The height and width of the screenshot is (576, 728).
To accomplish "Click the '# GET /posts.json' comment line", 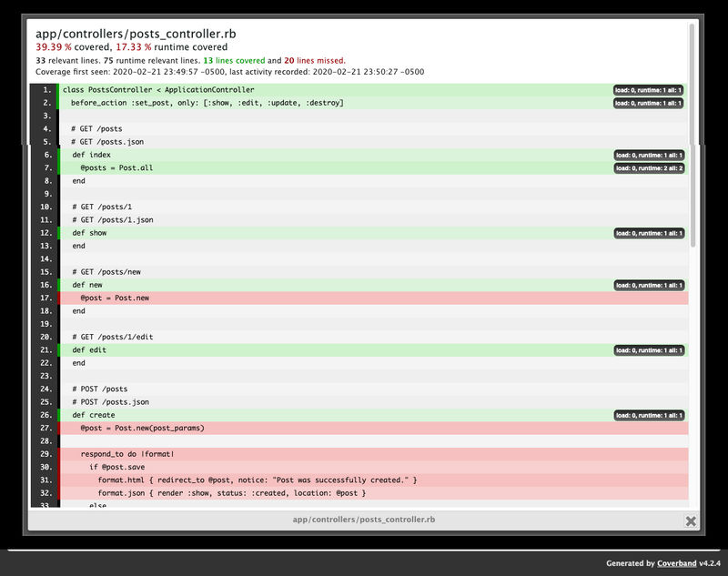I will 373,142.
